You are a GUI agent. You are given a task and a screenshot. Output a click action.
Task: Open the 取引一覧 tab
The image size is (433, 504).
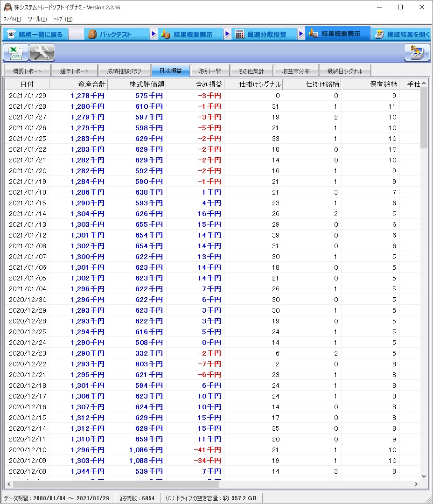pyautogui.click(x=210, y=71)
